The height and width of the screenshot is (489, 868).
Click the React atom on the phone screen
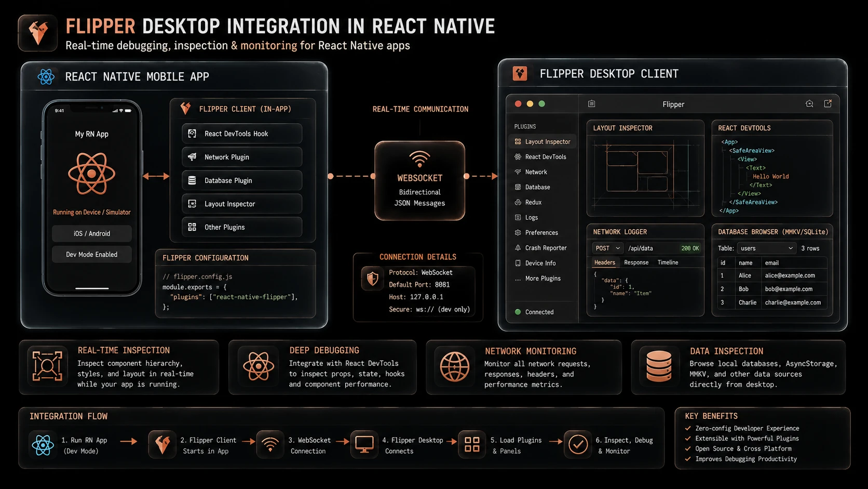92,174
